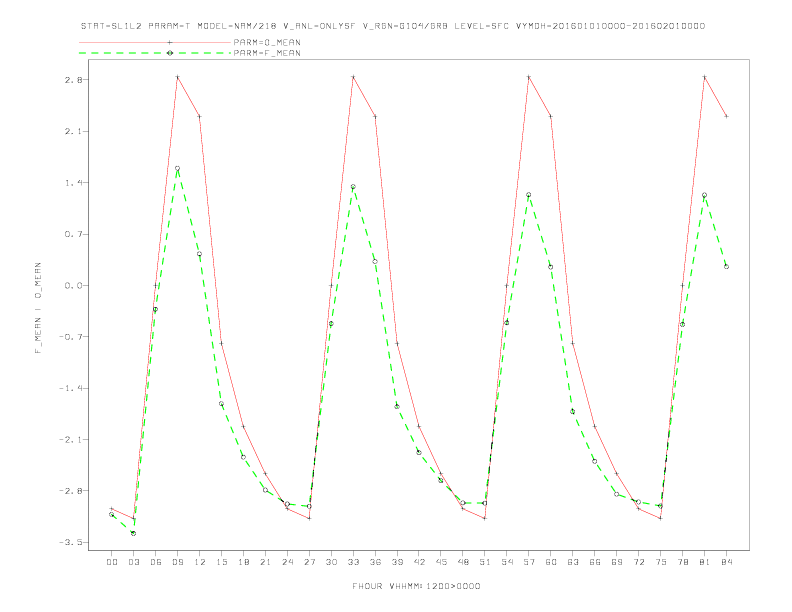Click x-axis forecast hour label 84
The height and width of the screenshot is (612, 792).
(x=726, y=562)
